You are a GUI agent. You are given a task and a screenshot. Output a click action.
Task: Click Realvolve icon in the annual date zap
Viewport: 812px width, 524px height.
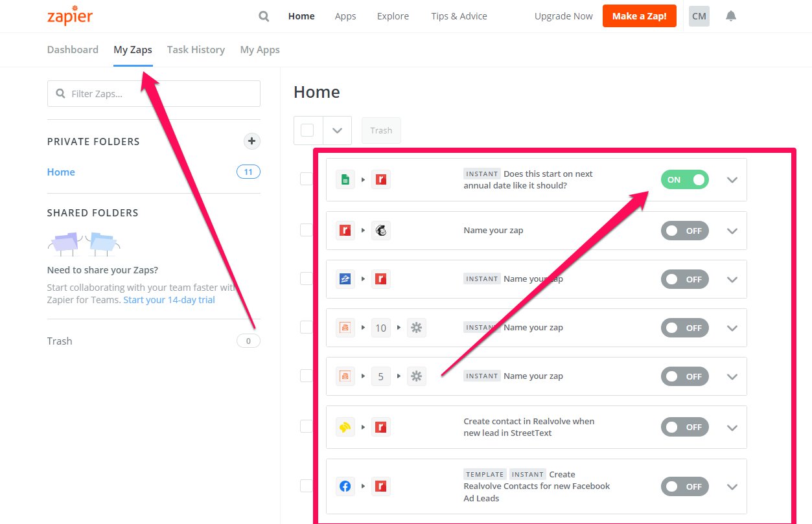pos(381,179)
